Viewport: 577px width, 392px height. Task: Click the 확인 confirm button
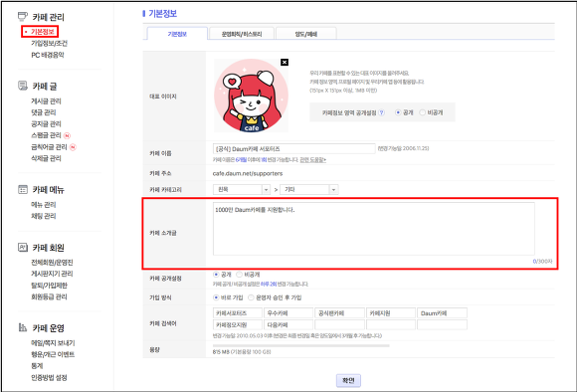348,380
